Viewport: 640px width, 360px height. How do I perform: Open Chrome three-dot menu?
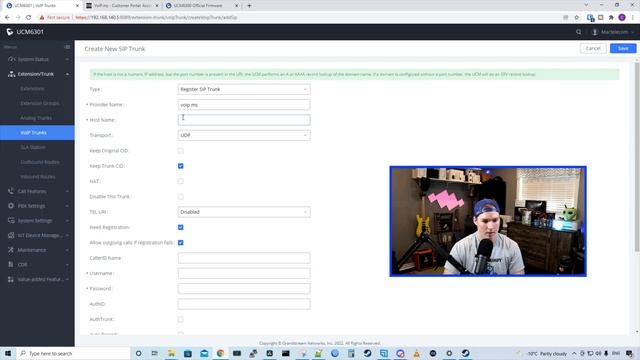pyautogui.click(x=633, y=18)
